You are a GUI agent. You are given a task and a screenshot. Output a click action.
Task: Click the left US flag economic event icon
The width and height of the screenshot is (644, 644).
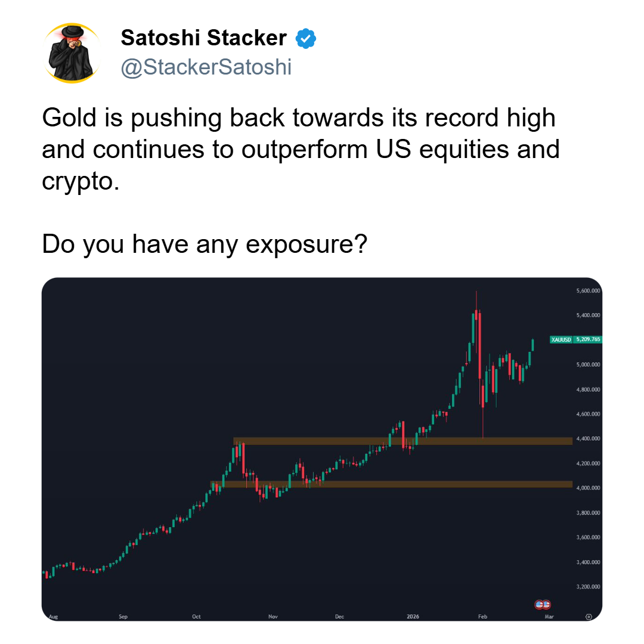tap(539, 604)
